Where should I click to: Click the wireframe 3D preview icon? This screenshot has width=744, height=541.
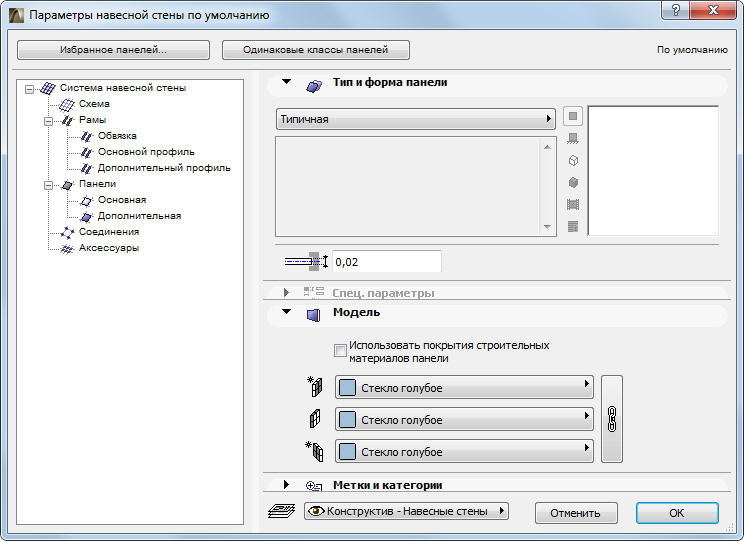point(573,160)
